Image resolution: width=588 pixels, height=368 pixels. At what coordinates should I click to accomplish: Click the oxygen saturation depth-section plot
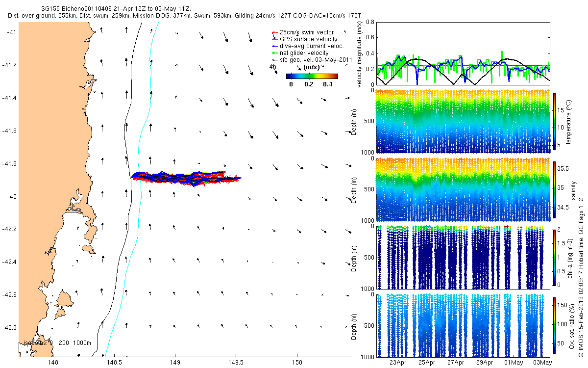[463, 326]
